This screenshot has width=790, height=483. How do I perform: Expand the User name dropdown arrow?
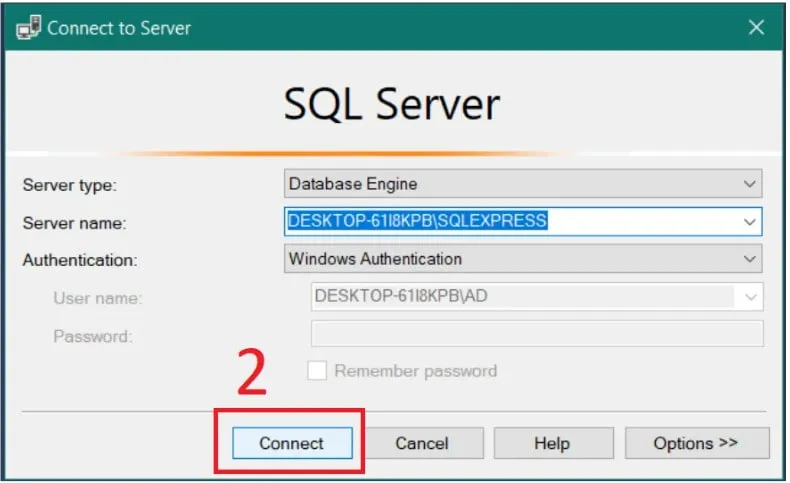pos(751,297)
